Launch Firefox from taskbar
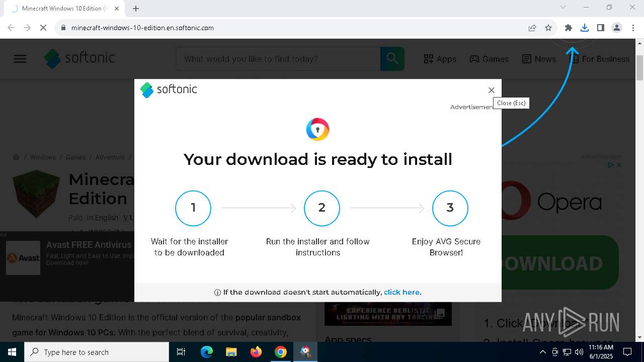 (x=256, y=352)
